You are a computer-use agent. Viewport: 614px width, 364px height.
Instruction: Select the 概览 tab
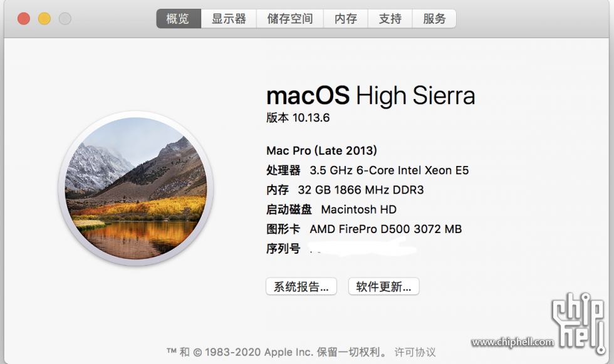click(179, 18)
